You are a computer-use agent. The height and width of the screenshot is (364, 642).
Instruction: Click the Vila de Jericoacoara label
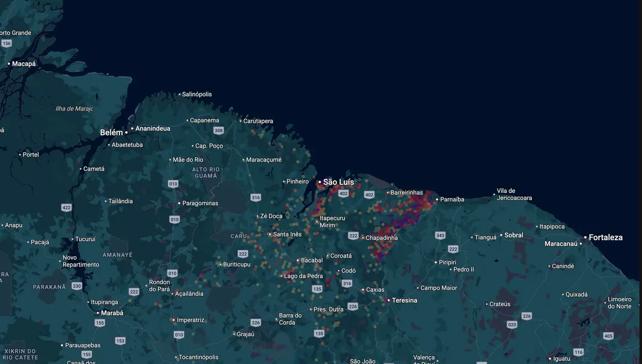click(514, 194)
